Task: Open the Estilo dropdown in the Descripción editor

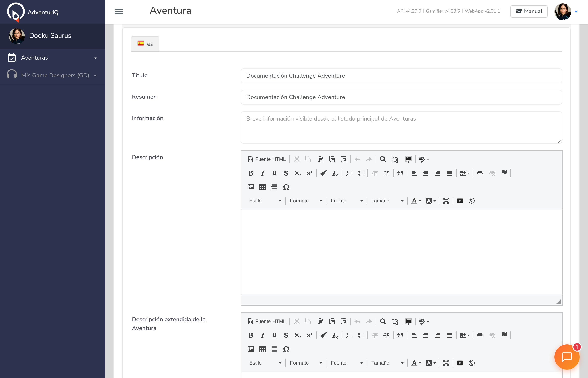Action: (265, 201)
